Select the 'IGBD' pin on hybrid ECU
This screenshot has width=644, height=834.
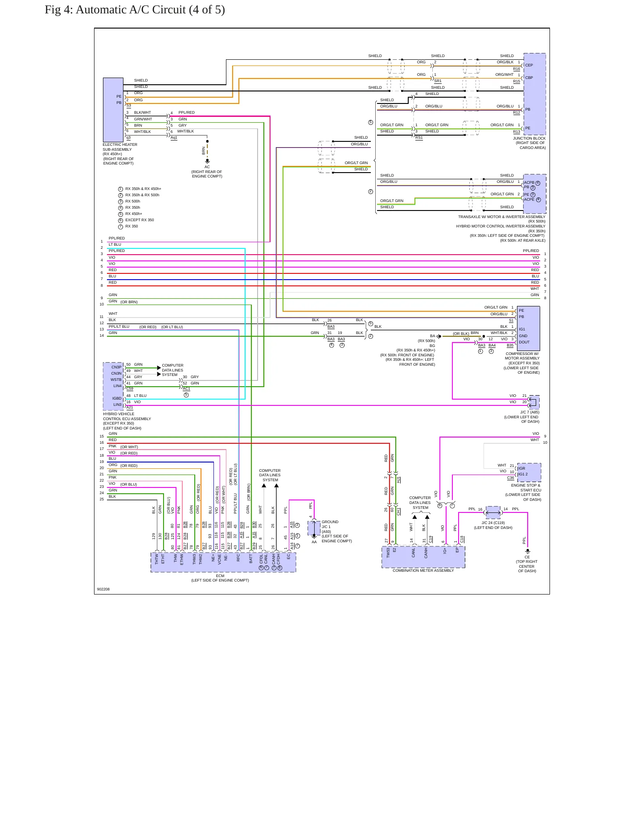tap(117, 398)
